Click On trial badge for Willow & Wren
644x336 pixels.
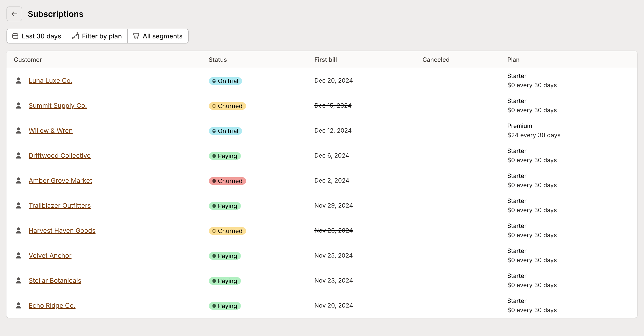(225, 131)
